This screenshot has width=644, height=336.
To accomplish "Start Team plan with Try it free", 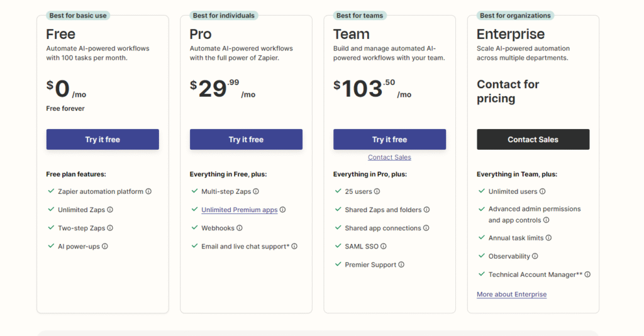I will pyautogui.click(x=389, y=139).
